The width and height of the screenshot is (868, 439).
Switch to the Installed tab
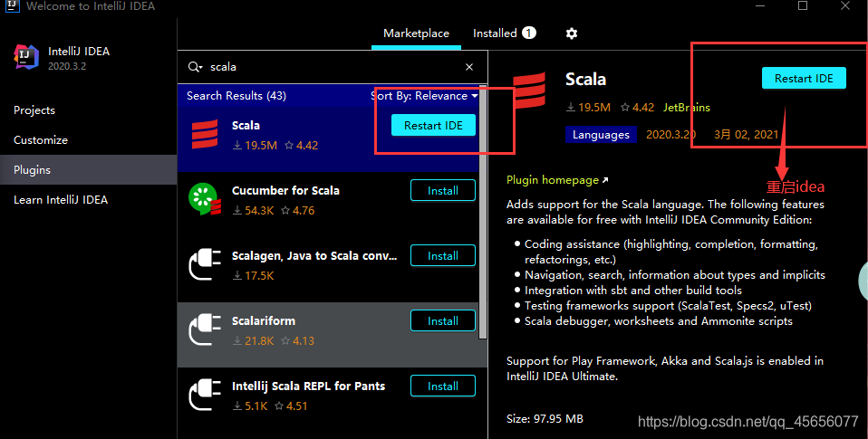[505, 33]
